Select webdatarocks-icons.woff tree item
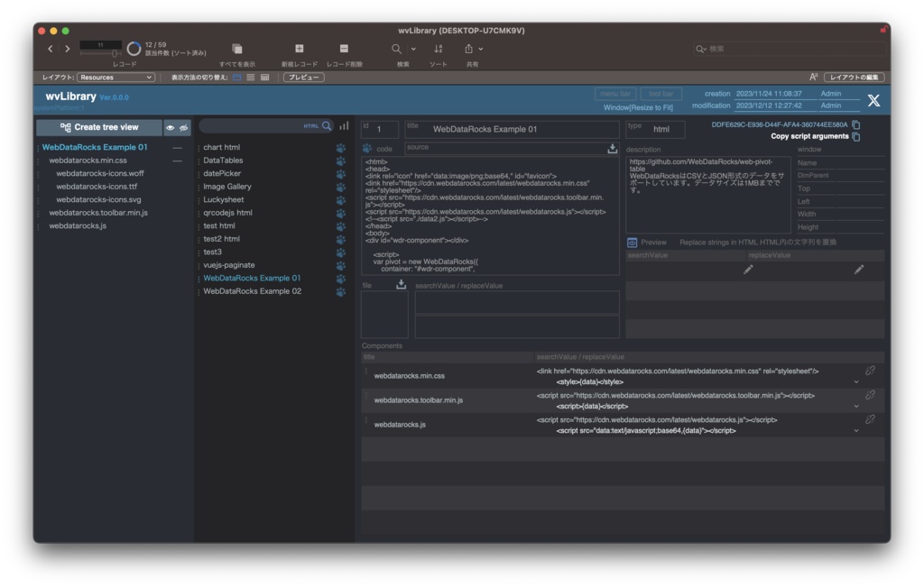 coord(100,174)
